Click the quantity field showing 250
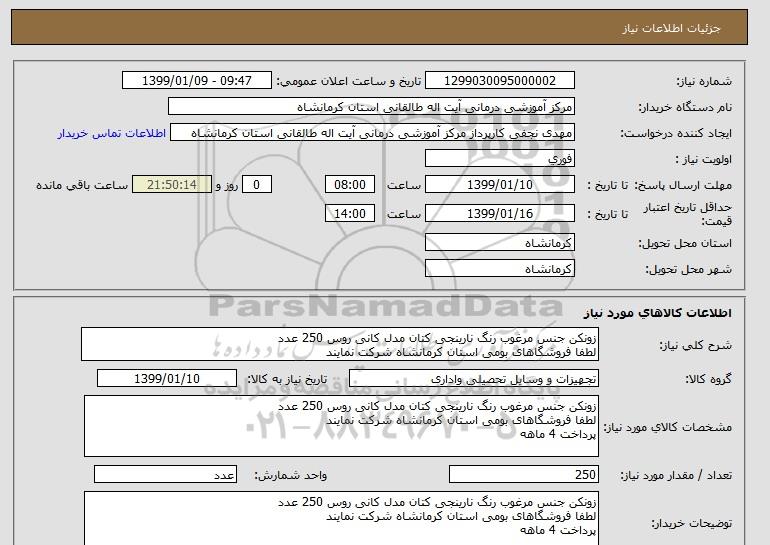 pos(523,475)
